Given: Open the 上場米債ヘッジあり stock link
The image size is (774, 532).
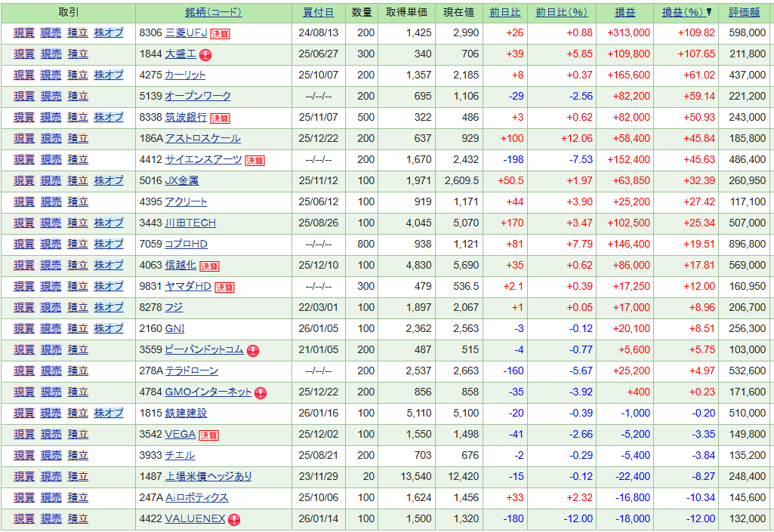Looking at the screenshot, I should 208,477.
